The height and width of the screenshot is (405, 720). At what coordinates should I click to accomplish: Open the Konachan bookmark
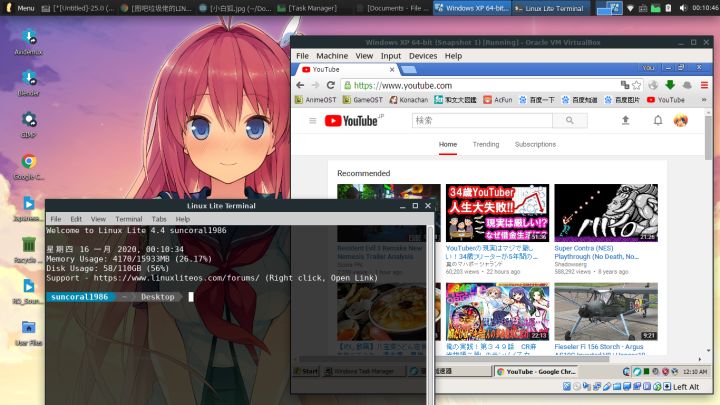(x=409, y=100)
